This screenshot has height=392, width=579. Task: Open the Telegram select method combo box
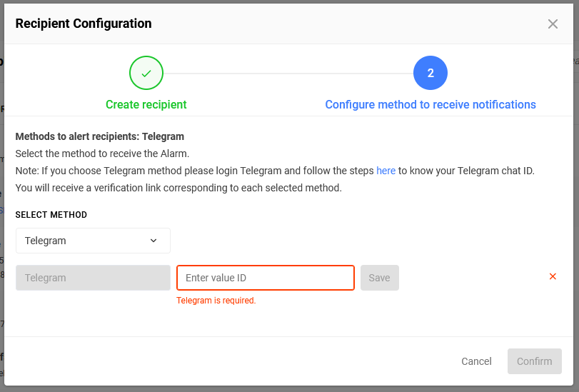coord(93,241)
